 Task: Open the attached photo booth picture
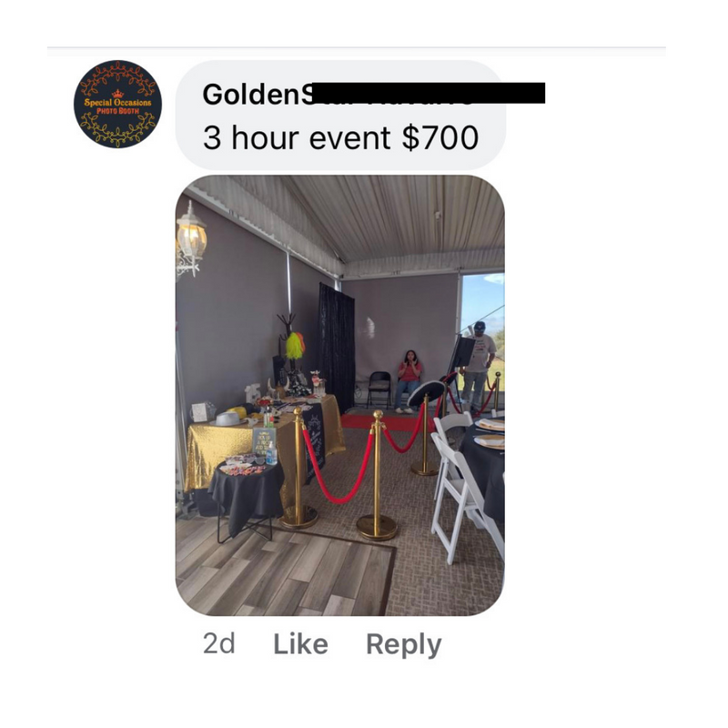pyautogui.click(x=339, y=396)
